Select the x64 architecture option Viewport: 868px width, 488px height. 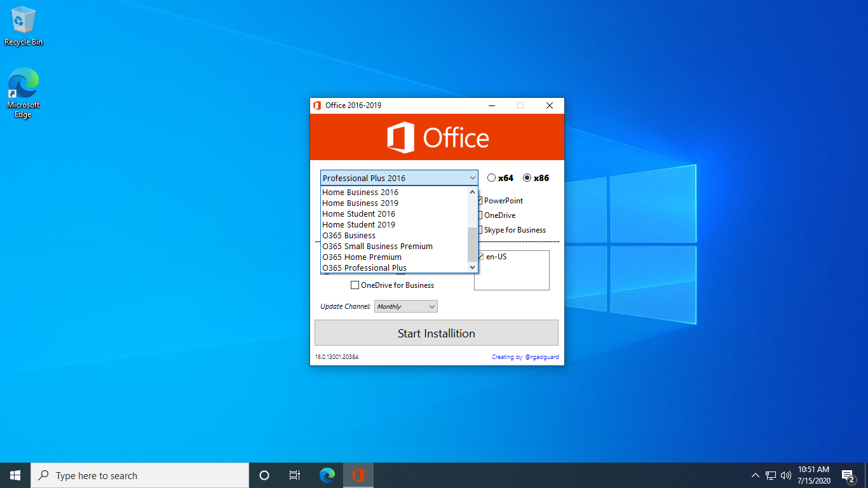pos(500,178)
